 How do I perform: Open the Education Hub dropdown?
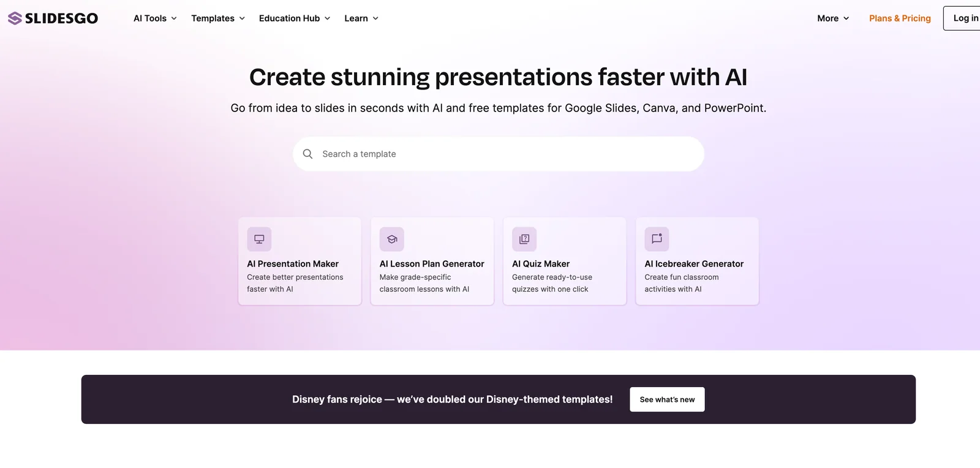pos(295,18)
